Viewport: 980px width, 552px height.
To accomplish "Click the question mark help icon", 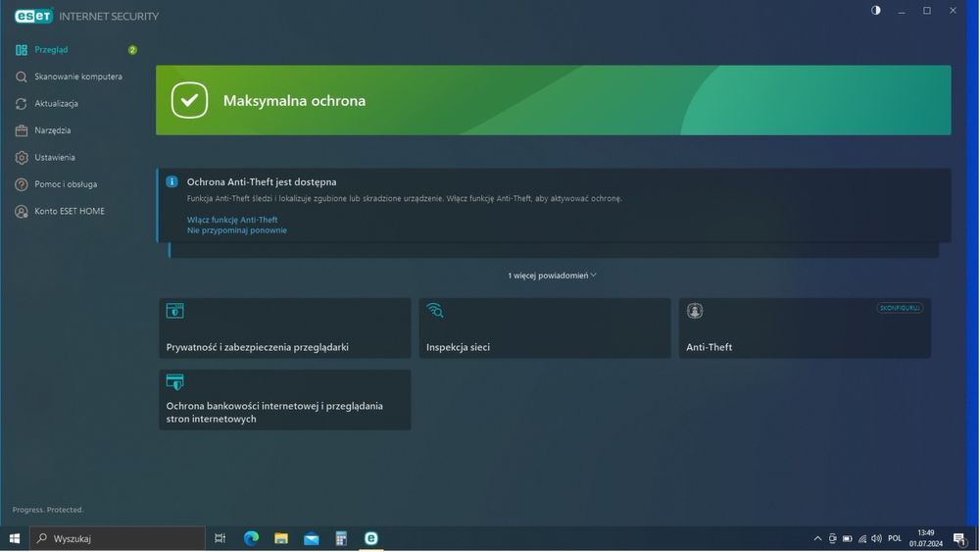I will 22,183.
